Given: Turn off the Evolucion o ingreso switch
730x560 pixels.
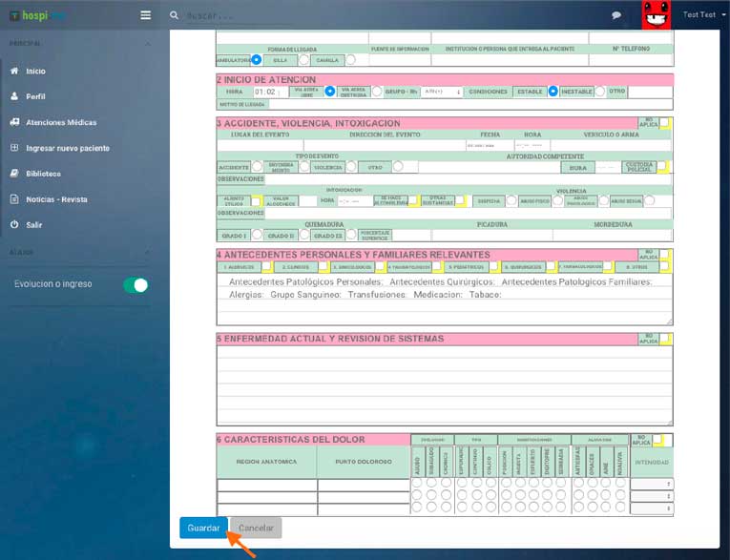Looking at the screenshot, I should click(136, 284).
